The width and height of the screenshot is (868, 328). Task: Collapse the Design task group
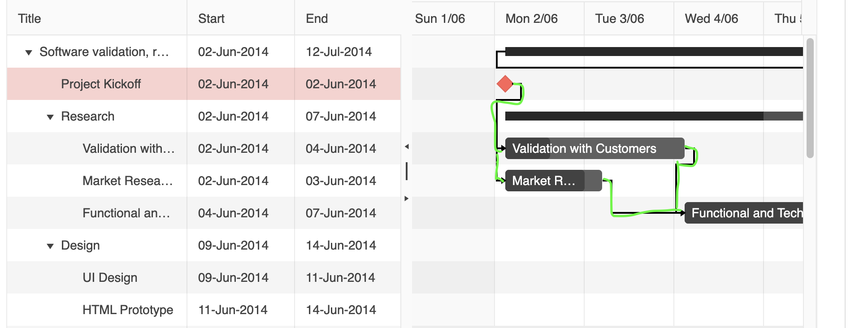pyautogui.click(x=50, y=246)
